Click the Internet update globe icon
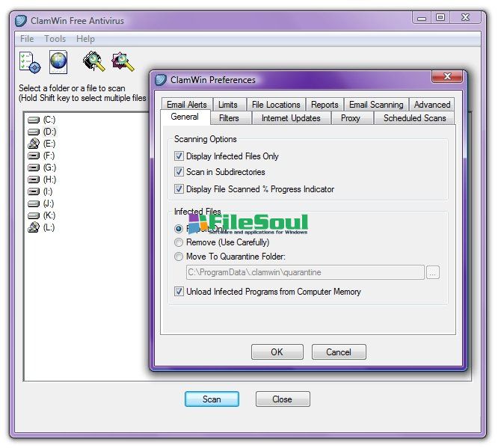This screenshot has height=448, width=498. click(x=58, y=63)
